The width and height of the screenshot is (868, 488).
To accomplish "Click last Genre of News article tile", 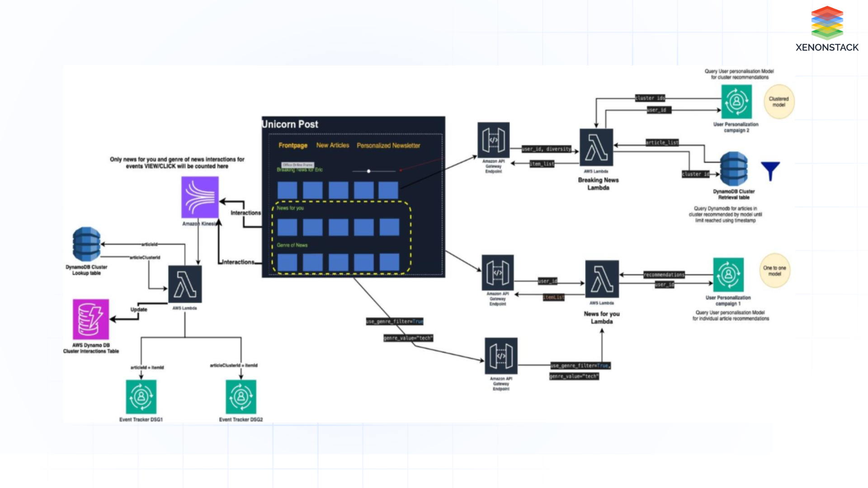I will (x=389, y=263).
